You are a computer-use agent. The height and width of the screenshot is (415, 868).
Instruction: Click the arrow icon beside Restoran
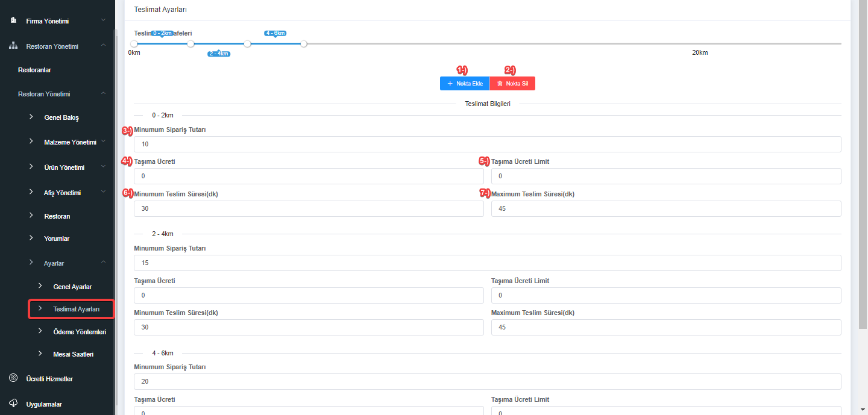[x=31, y=215]
